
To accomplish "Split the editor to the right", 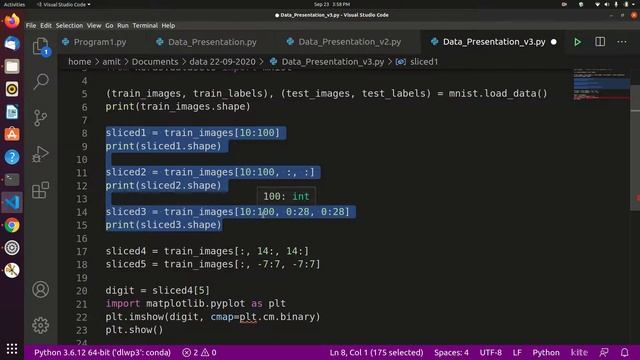I will (x=600, y=42).
